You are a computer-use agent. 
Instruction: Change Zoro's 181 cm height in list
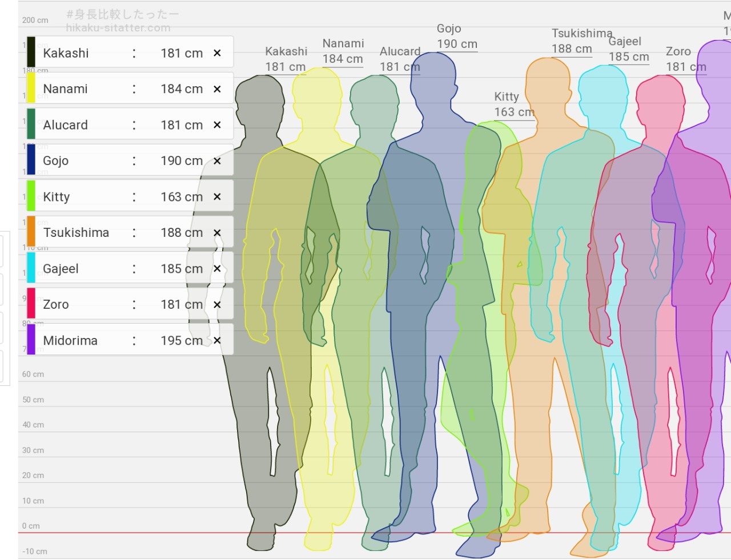182,305
